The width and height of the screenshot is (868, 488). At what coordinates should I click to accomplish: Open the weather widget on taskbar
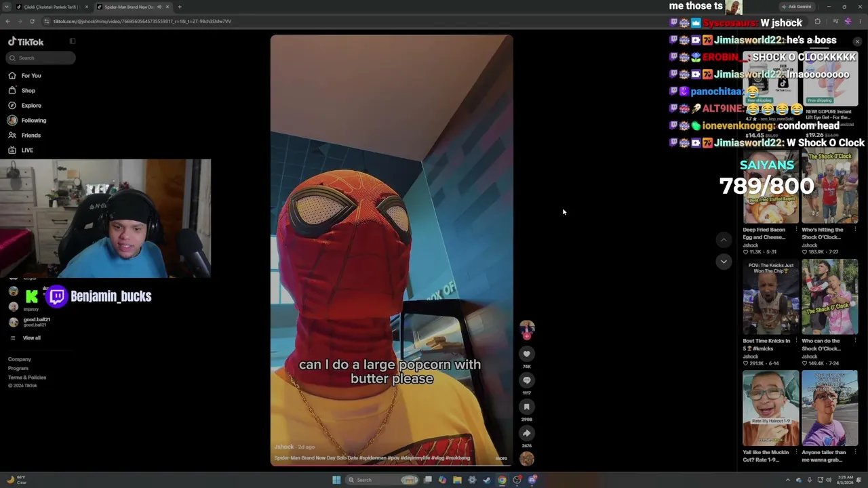click(x=16, y=480)
